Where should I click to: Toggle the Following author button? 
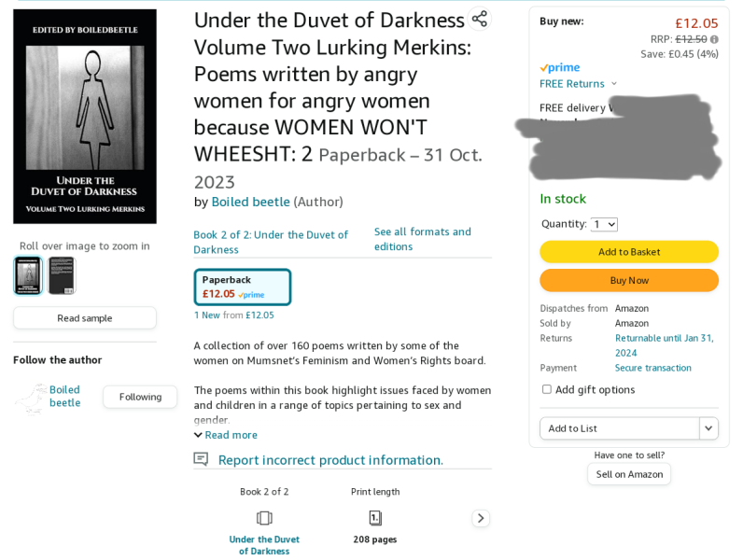(x=140, y=397)
